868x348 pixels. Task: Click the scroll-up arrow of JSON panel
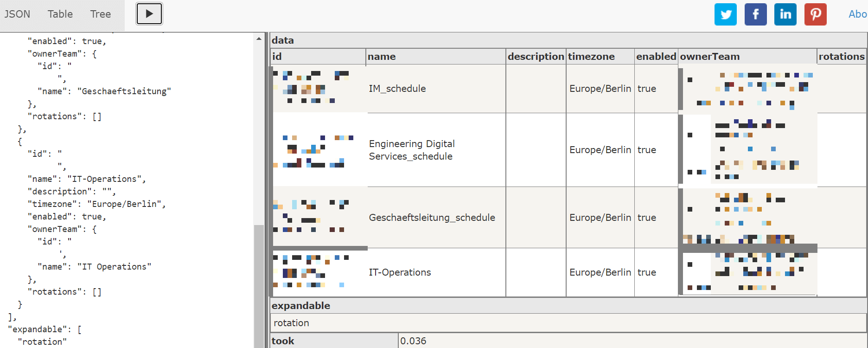coord(259,39)
